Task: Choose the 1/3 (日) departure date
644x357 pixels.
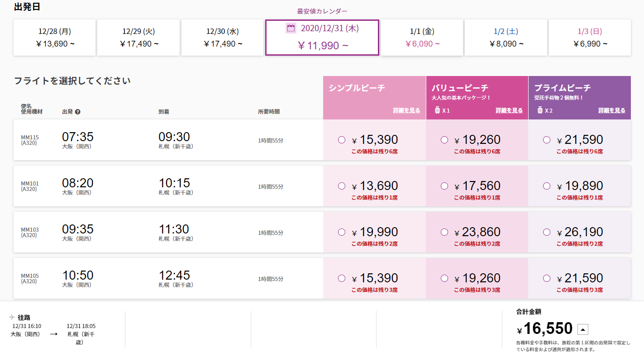Action: (x=590, y=38)
